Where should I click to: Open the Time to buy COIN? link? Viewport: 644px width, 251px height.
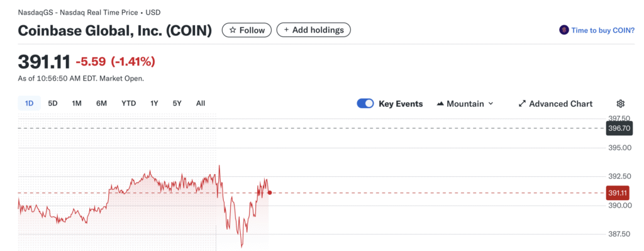click(603, 30)
